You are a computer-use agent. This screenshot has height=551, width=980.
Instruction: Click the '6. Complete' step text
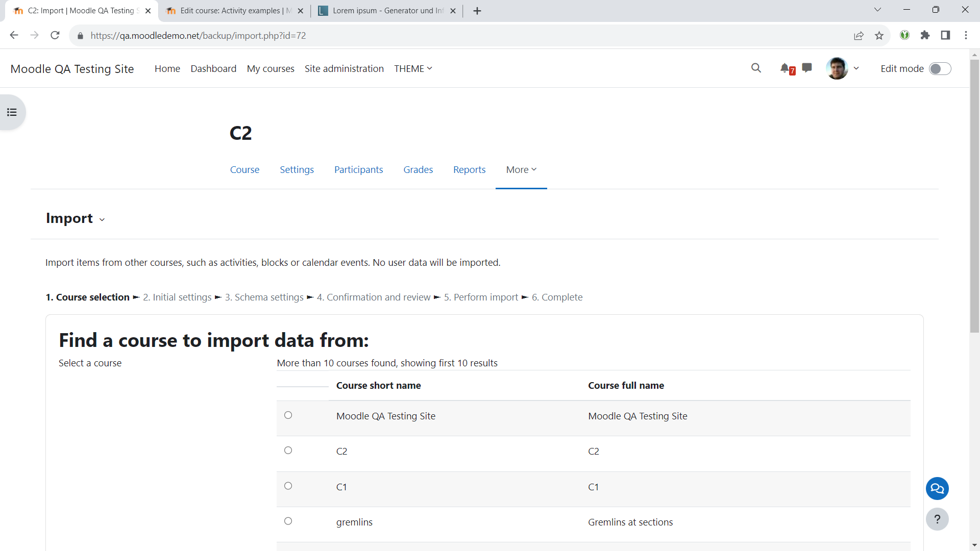[557, 297]
